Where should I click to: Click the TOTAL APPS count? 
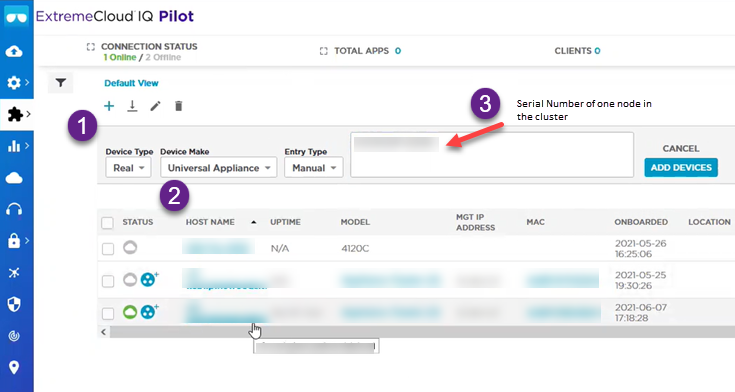coord(398,51)
